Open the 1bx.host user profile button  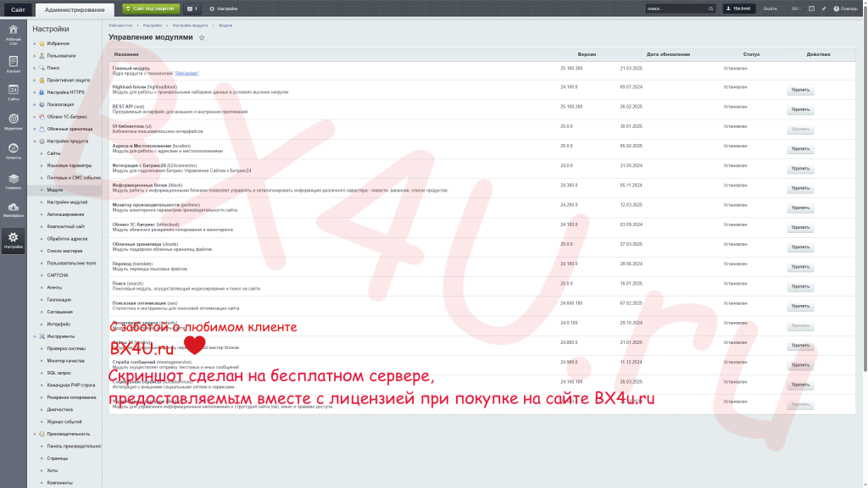(x=738, y=8)
